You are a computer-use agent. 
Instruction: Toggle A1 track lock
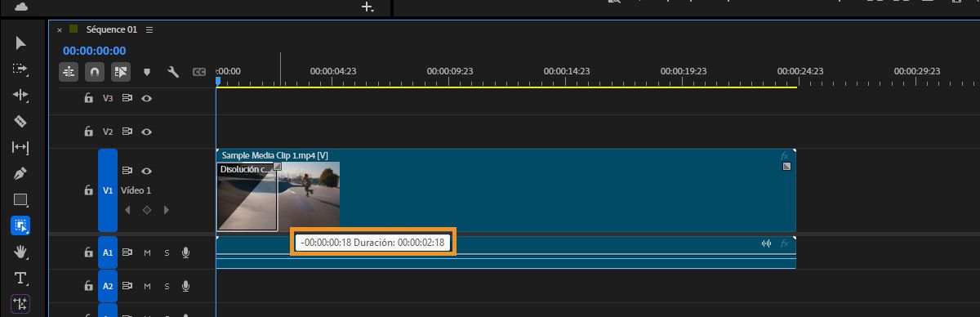(88, 253)
